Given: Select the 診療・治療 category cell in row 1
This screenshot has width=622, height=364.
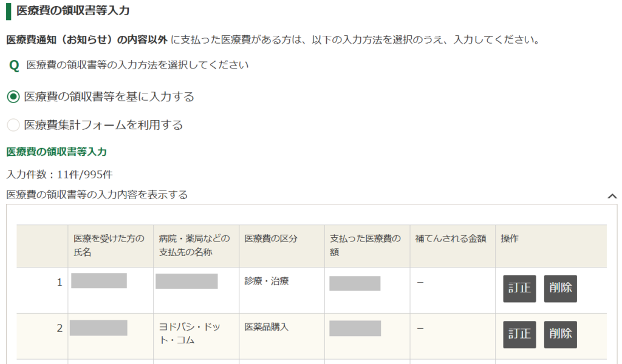Looking at the screenshot, I should click(x=267, y=281).
